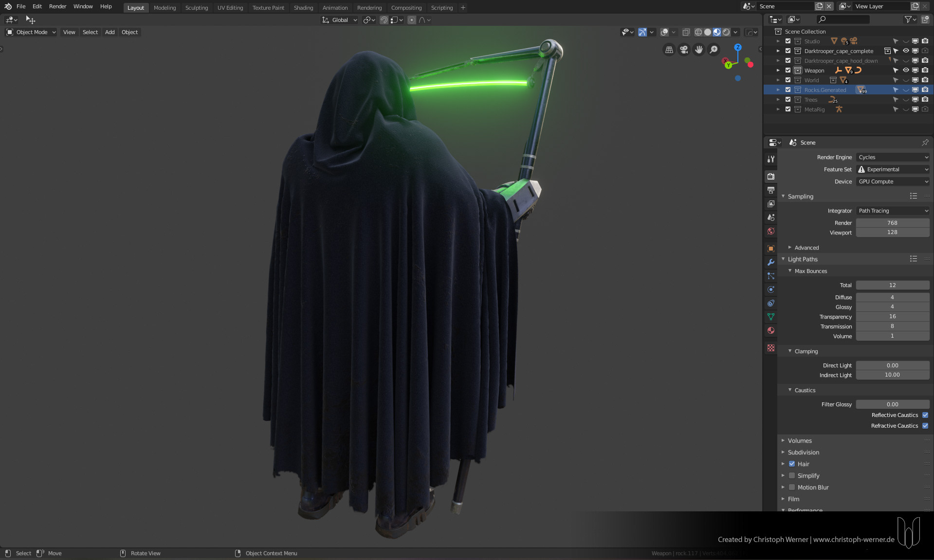Image resolution: width=934 pixels, height=560 pixels.
Task: Open Integrator dropdown (Path Tracing)
Action: (893, 211)
